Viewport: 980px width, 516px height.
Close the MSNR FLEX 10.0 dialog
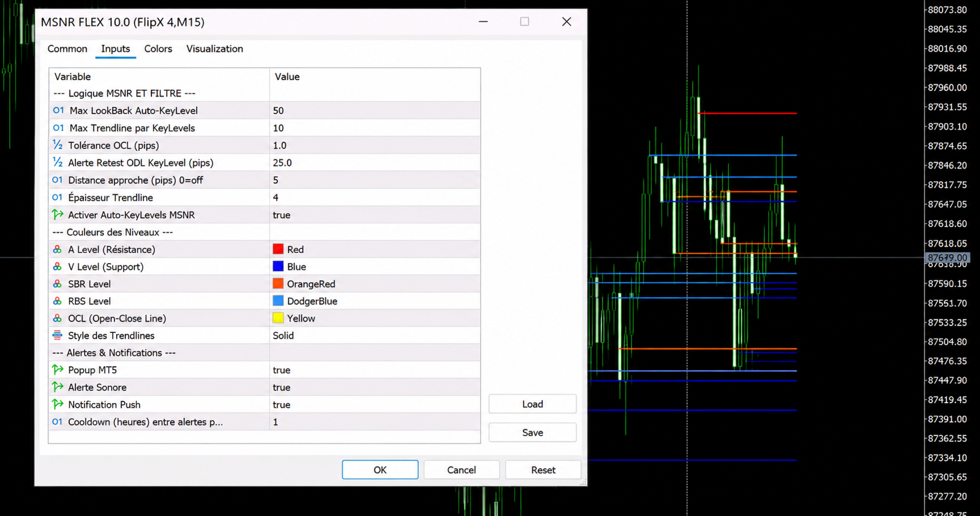click(x=566, y=22)
